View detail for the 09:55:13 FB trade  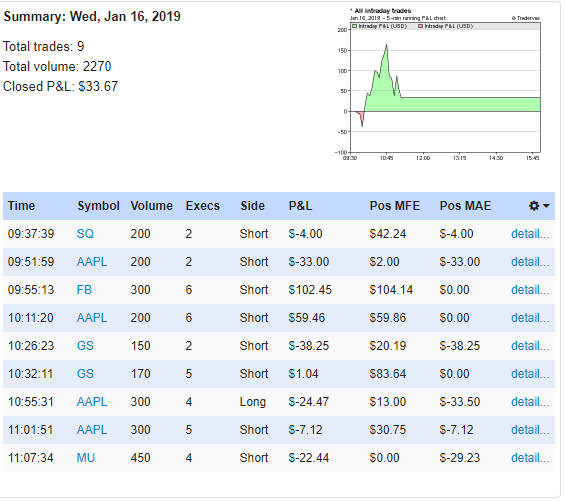point(530,290)
